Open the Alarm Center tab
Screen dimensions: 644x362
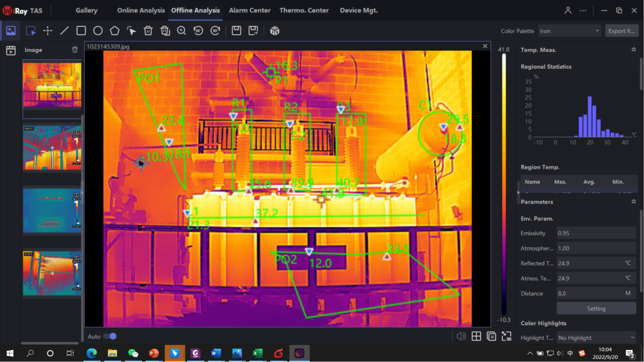point(249,11)
